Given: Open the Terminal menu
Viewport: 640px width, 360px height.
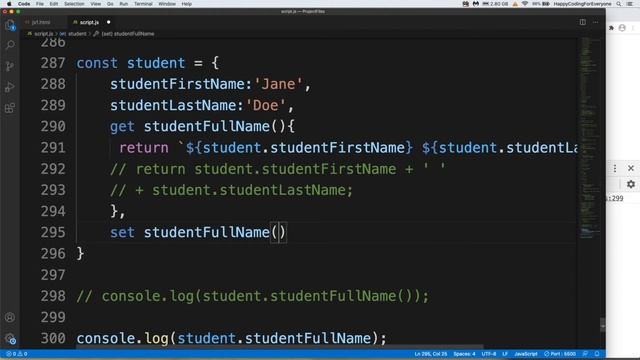Looking at the screenshot, I should coord(143,4).
